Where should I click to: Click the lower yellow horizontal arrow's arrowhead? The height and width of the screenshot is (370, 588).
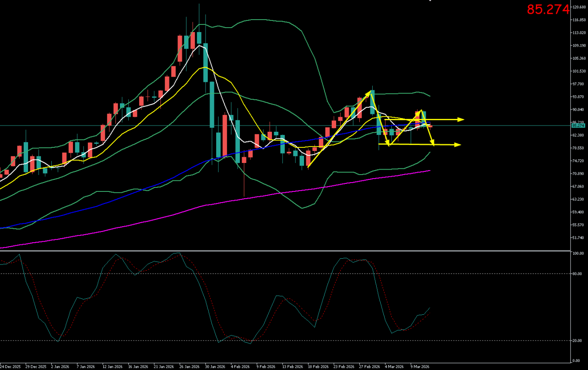(457, 144)
